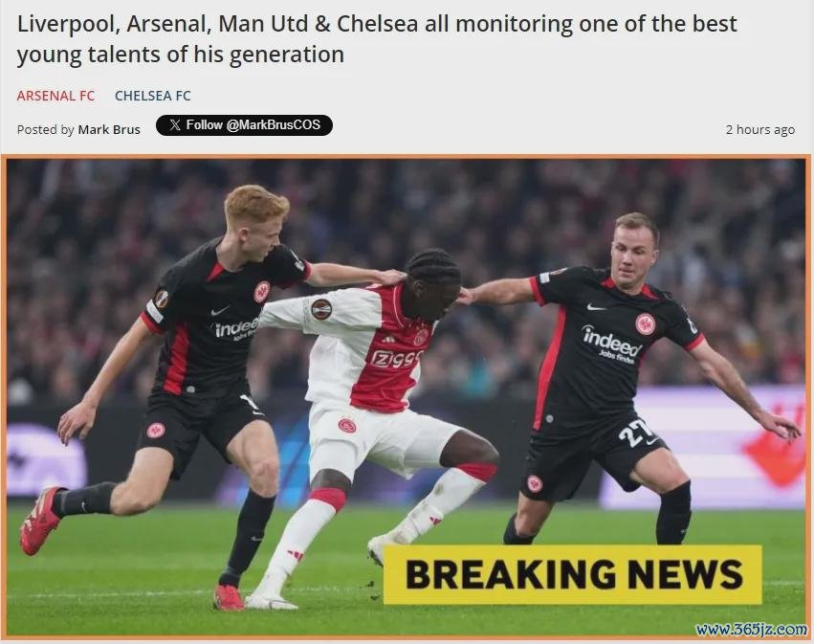814x644 pixels.
Task: Click the www.365jz.com watermark
Action: pyautogui.click(x=751, y=629)
